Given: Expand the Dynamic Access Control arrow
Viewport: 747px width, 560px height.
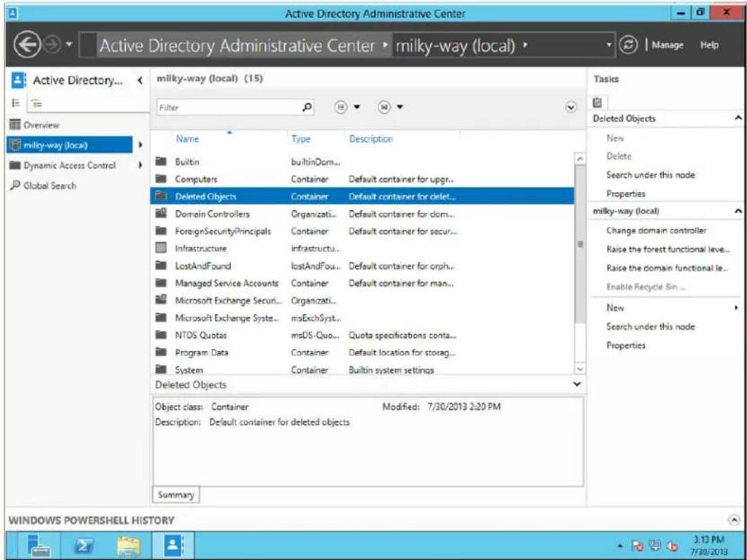Looking at the screenshot, I should (x=141, y=165).
